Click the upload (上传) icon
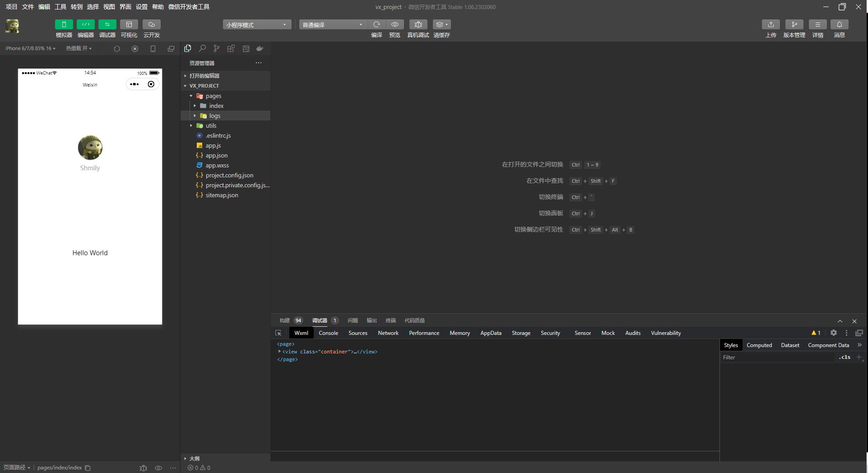Viewport: 868px width, 473px height. [771, 24]
